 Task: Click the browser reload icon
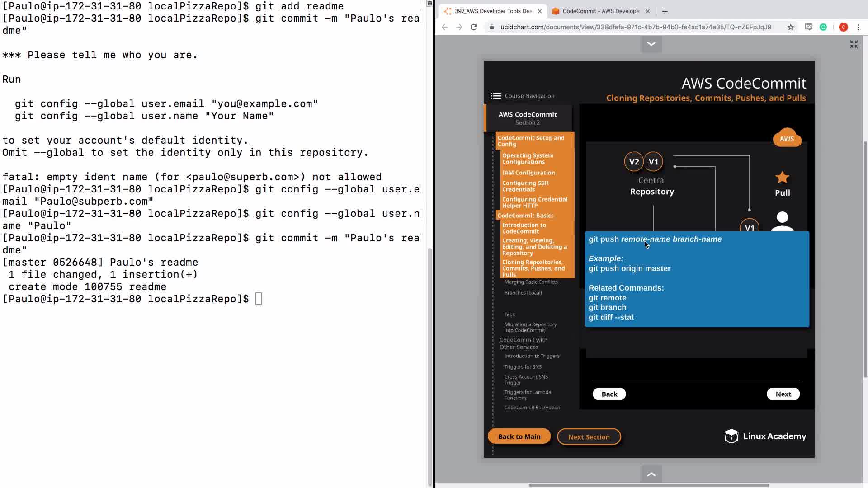(474, 27)
